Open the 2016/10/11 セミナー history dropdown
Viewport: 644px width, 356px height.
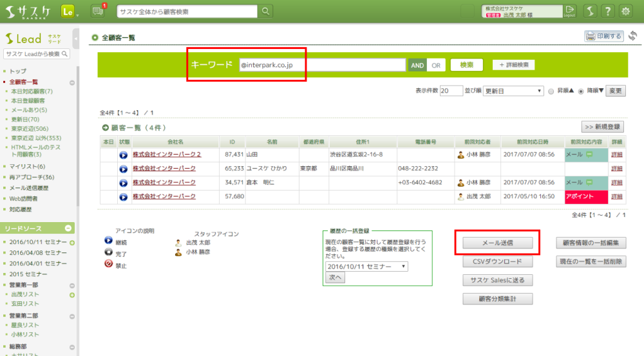[x=366, y=266]
